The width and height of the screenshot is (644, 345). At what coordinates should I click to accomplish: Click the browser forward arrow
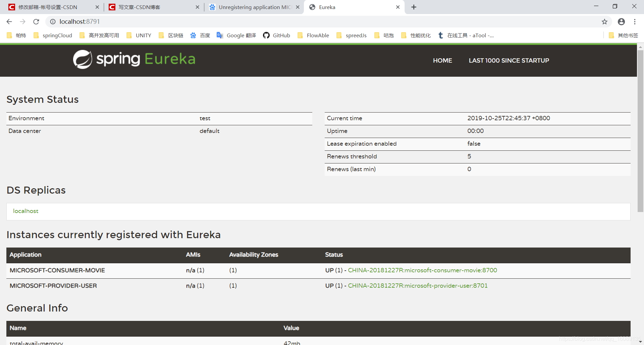(x=22, y=22)
